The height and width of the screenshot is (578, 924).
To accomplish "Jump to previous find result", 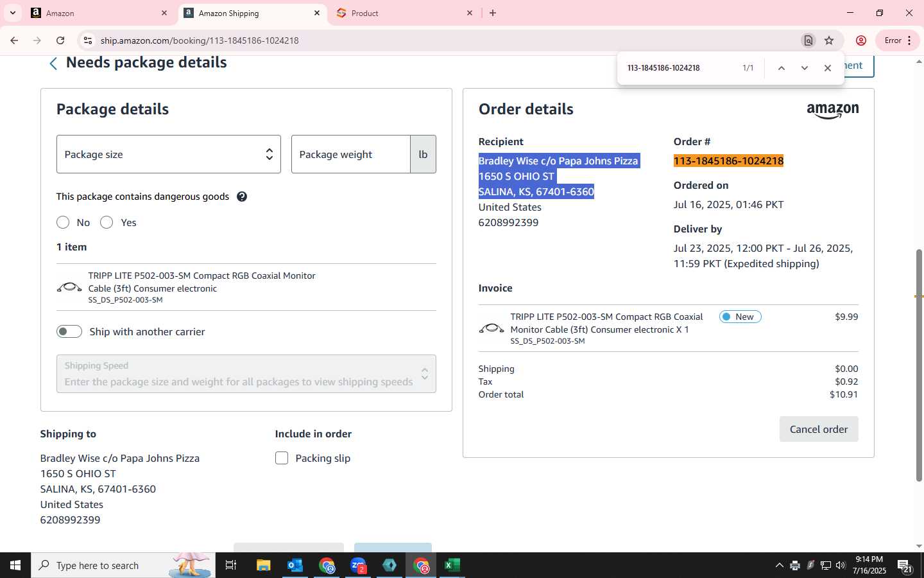I will [x=781, y=68].
